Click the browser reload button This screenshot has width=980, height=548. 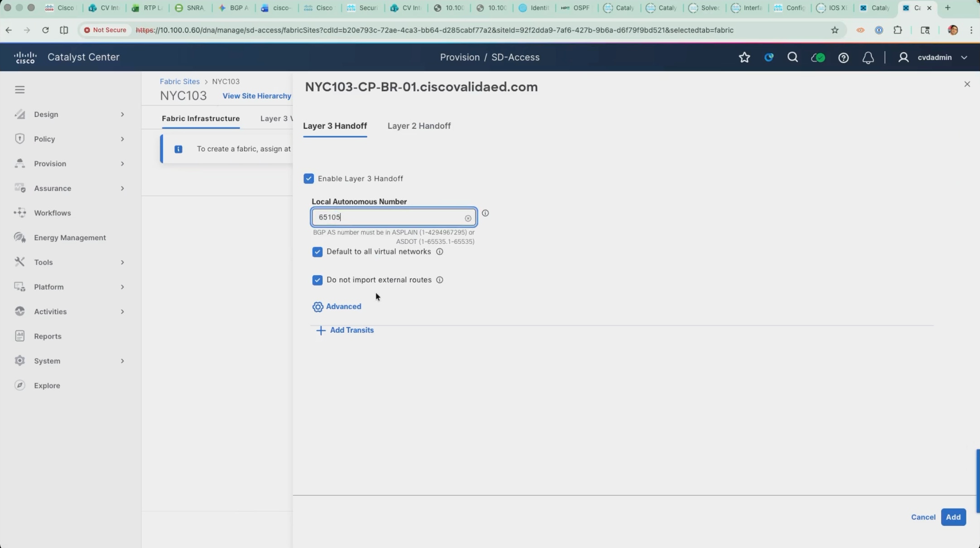pos(45,30)
